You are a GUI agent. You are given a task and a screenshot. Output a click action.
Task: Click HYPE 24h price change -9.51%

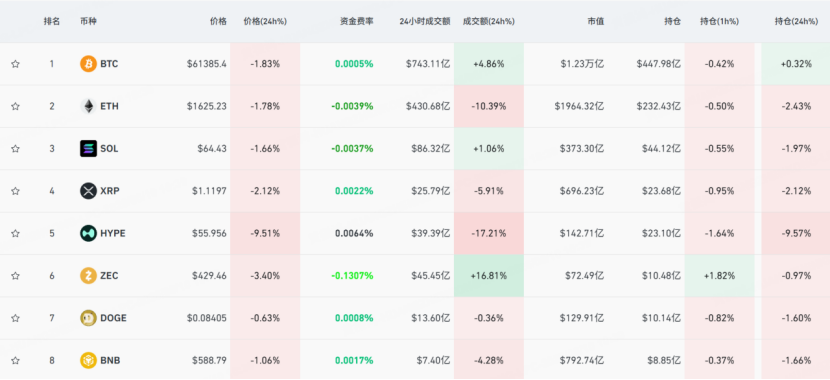point(265,233)
